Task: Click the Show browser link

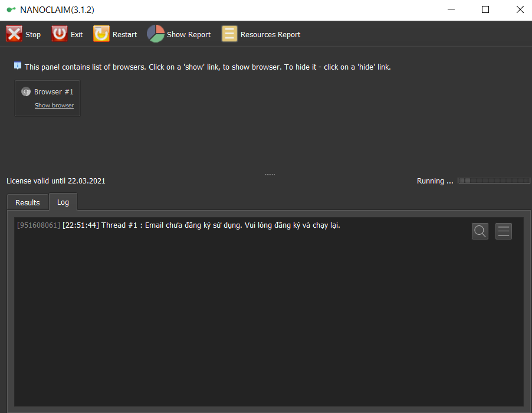Action: click(54, 106)
